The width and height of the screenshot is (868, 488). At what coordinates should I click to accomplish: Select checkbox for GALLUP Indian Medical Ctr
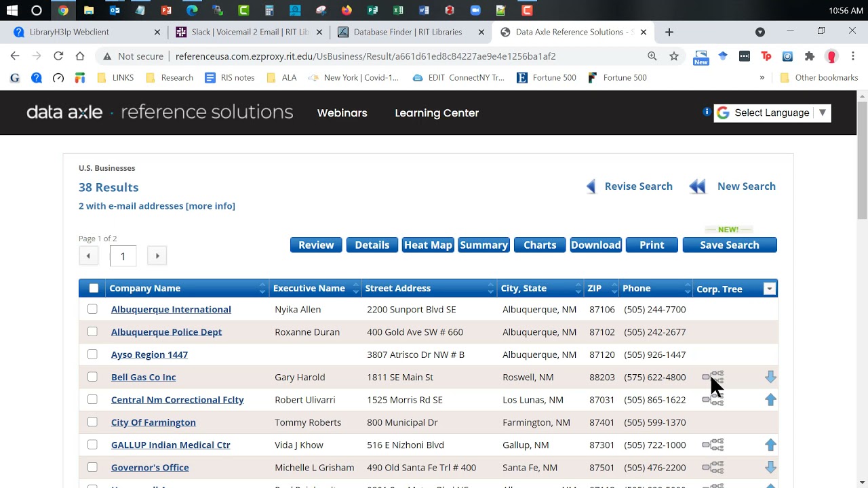92,445
